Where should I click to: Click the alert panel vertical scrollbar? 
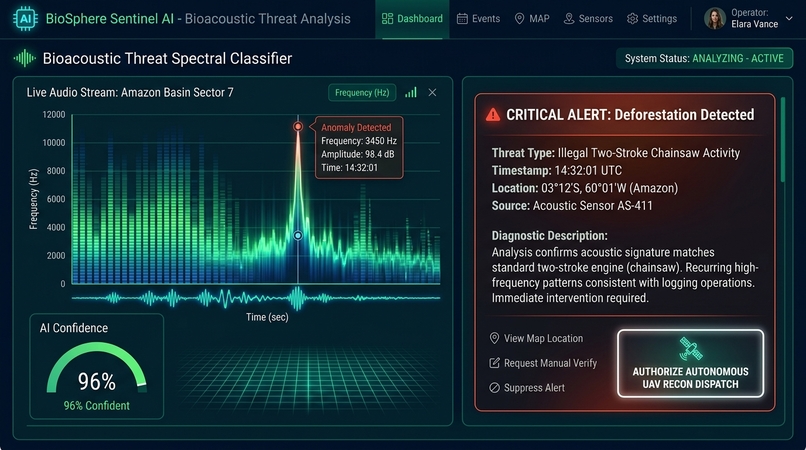783,140
